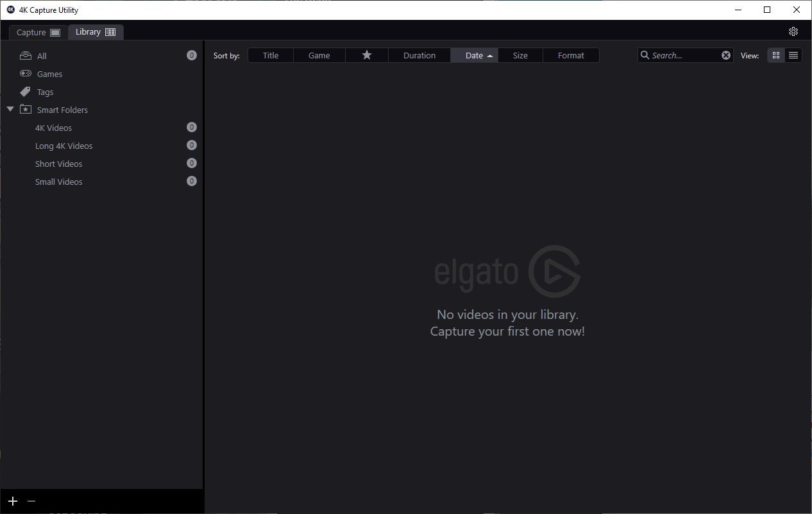This screenshot has height=514, width=812.
Task: Click the Games controller icon
Action: pyautogui.click(x=26, y=74)
